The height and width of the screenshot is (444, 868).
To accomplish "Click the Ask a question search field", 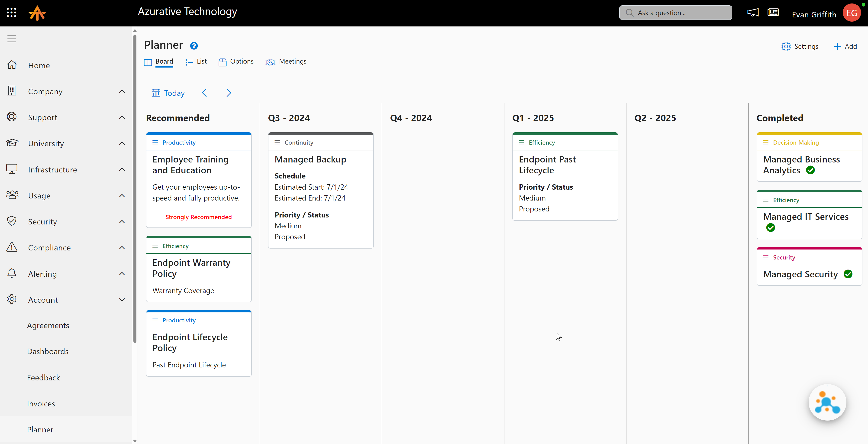I will [675, 13].
